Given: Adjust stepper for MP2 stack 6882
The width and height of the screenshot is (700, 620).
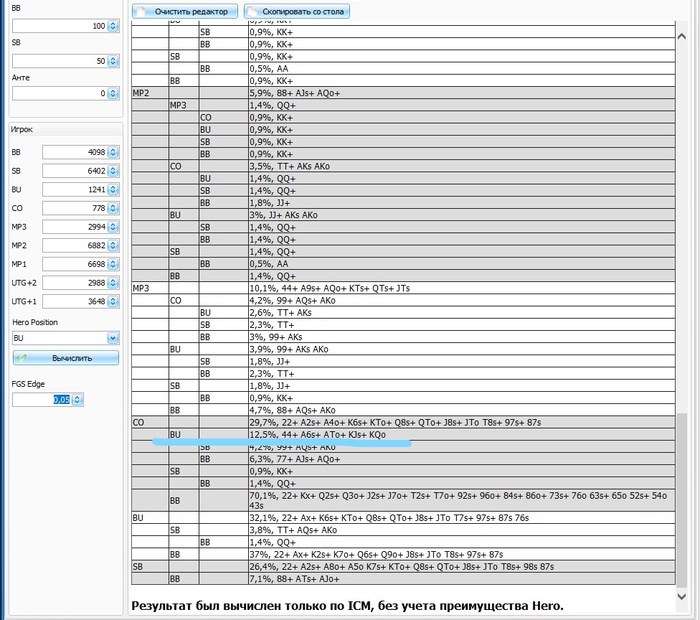Looking at the screenshot, I should [113, 246].
